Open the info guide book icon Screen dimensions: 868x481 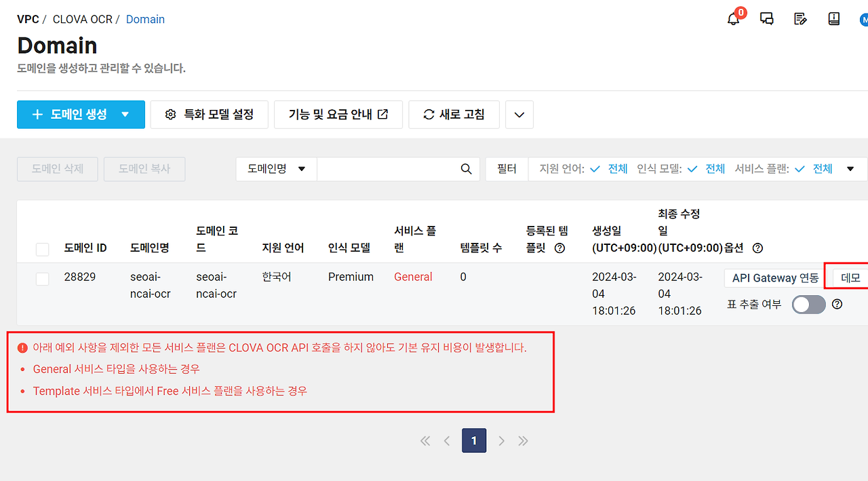click(833, 18)
